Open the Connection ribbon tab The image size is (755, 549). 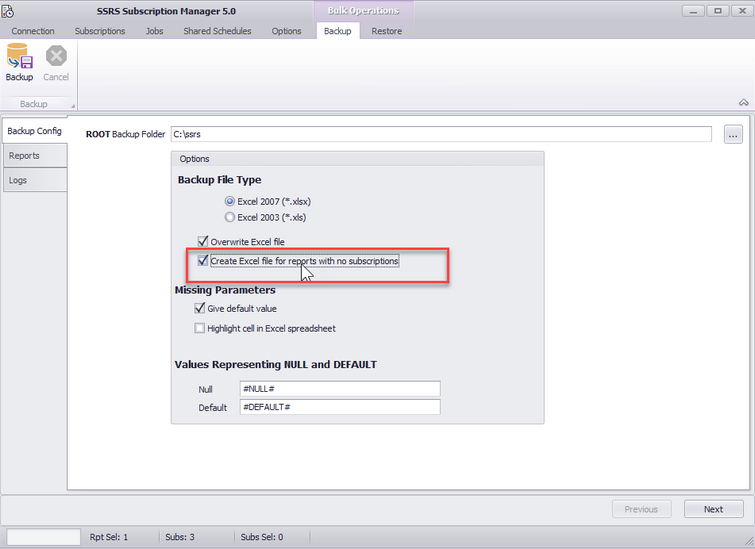[x=33, y=31]
